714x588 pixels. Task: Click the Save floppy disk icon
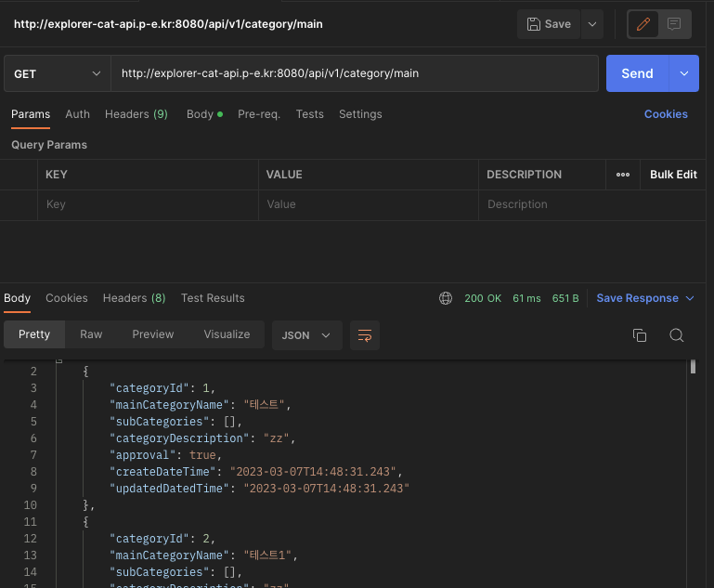coord(533,24)
